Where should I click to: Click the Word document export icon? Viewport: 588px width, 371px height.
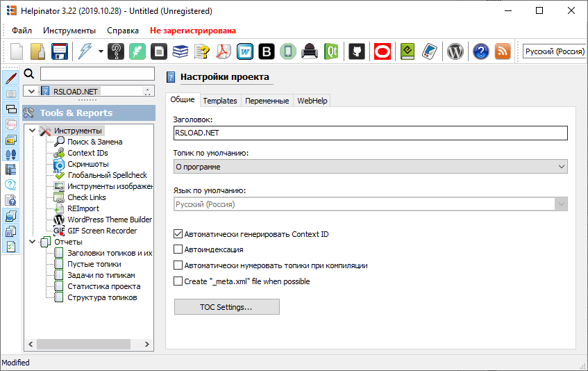245,51
